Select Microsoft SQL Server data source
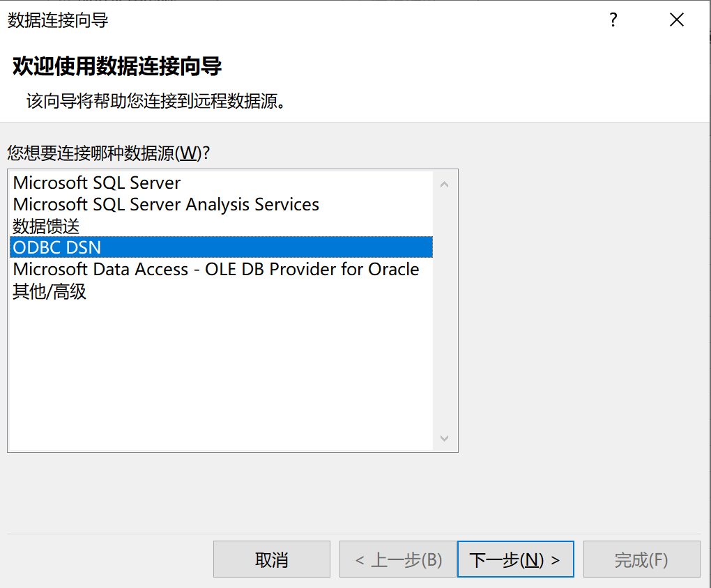 [221, 183]
